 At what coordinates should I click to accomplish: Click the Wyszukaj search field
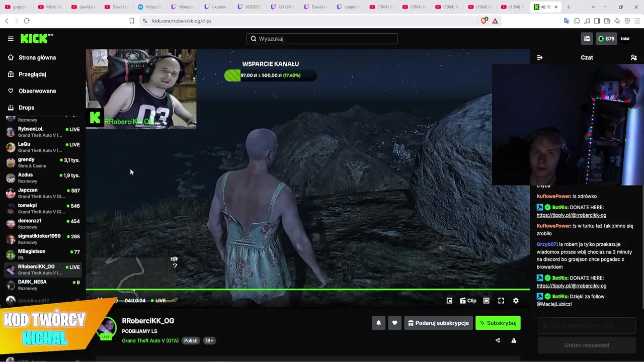322,39
